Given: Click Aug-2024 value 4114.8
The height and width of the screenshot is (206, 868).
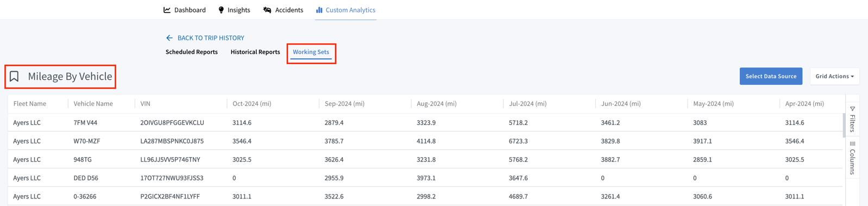Looking at the screenshot, I should click(426, 141).
